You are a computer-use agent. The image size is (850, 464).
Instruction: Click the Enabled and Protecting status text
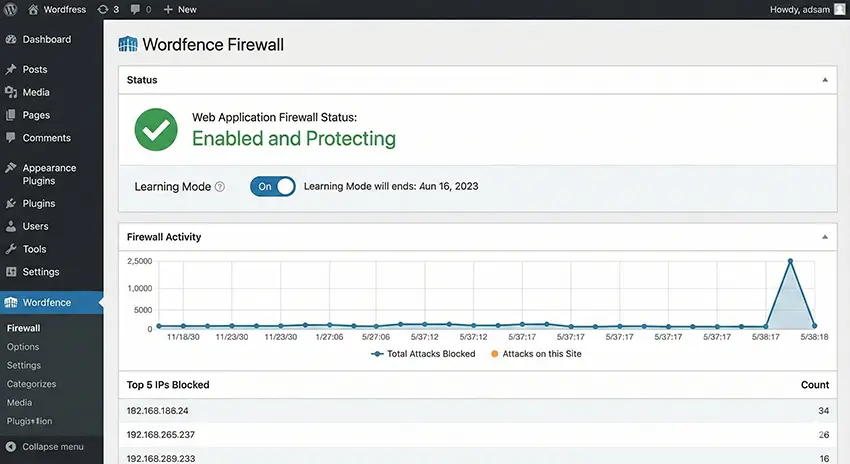294,139
